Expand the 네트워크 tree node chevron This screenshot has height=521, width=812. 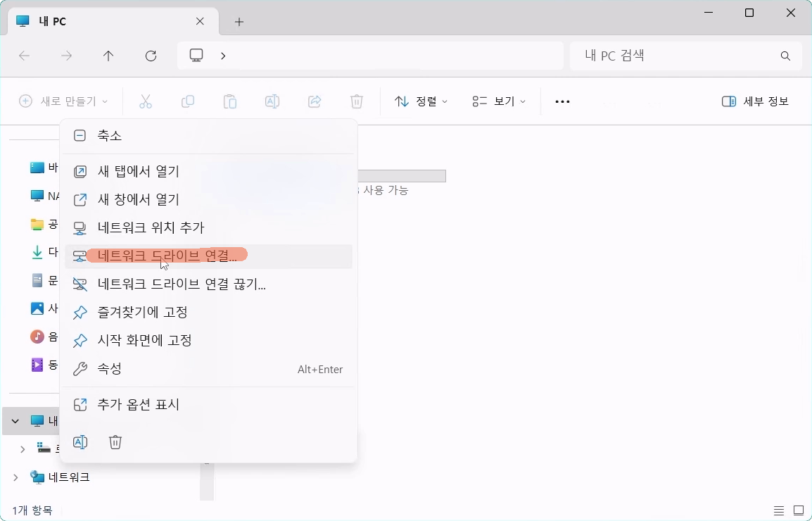[15, 477]
